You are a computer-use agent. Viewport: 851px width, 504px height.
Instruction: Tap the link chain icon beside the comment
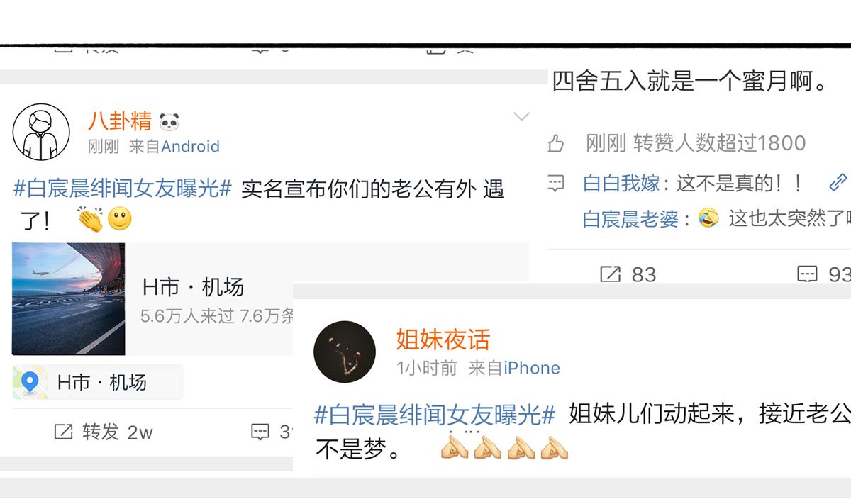coord(838,182)
